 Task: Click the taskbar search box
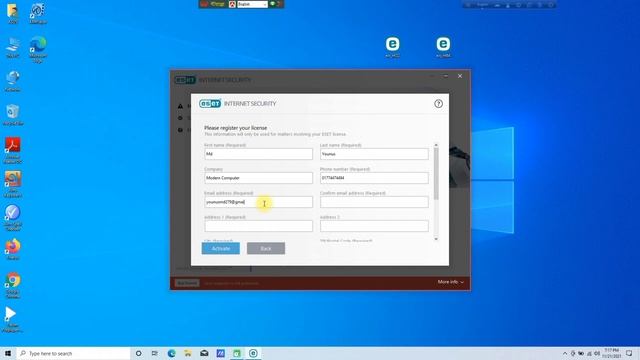(x=73, y=353)
